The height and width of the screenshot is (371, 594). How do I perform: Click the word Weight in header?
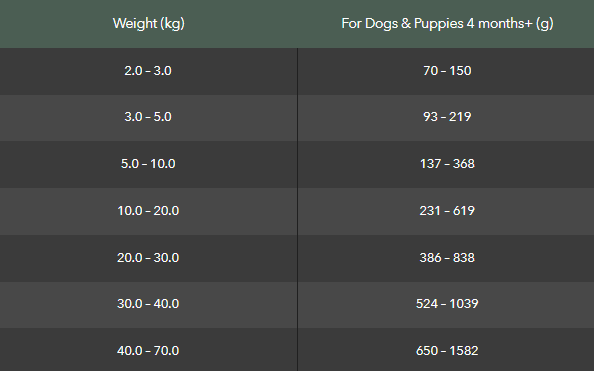(134, 23)
